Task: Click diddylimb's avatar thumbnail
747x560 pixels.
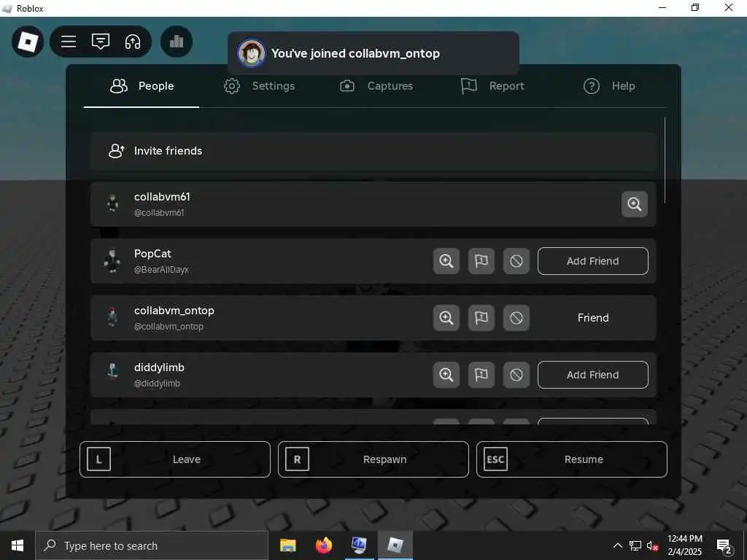Action: click(112, 371)
